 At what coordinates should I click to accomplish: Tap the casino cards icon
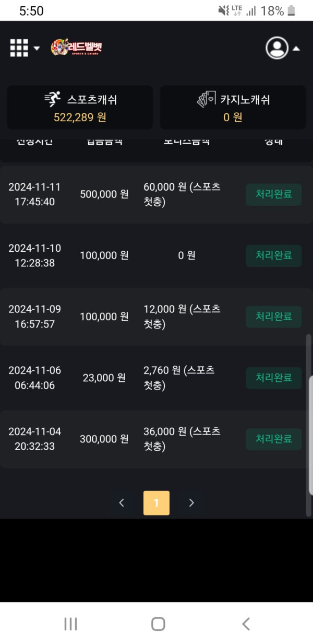(x=206, y=99)
